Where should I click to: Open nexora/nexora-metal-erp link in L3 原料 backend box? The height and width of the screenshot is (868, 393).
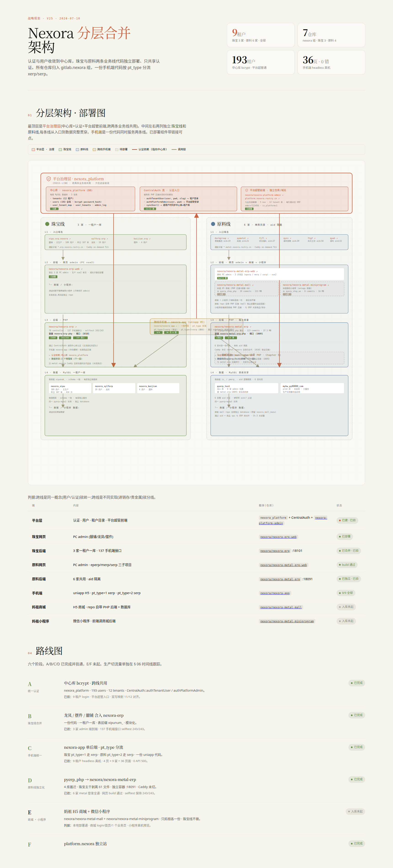pos(233,326)
